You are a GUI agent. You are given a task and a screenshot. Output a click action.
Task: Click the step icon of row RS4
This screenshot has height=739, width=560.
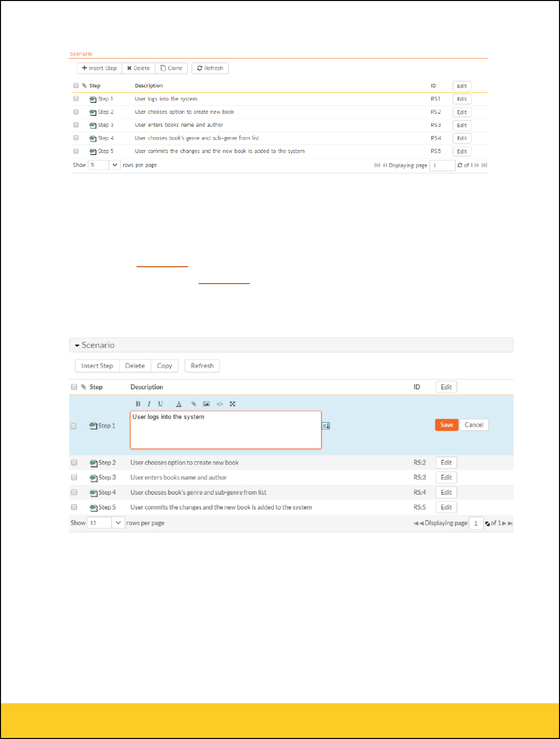coord(93,139)
